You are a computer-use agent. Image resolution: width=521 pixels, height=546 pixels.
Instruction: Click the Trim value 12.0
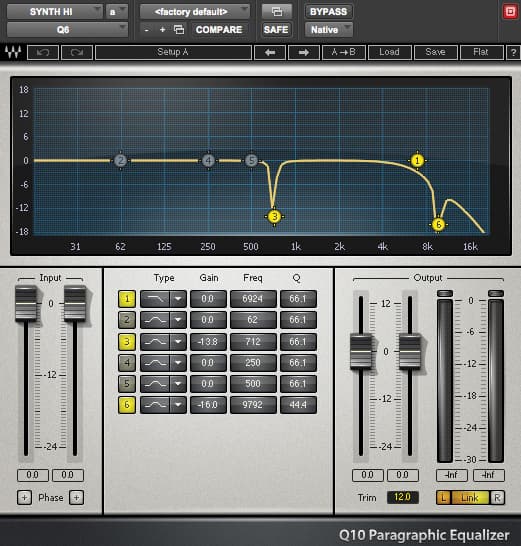[403, 497]
